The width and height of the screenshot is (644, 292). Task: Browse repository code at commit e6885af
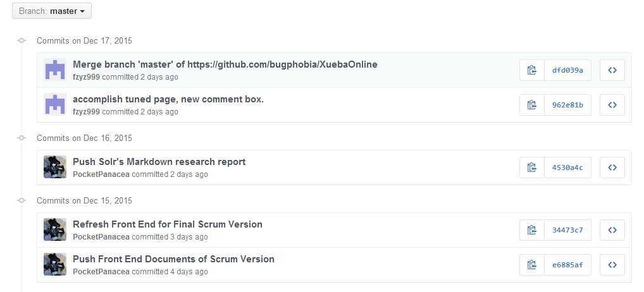pos(612,265)
